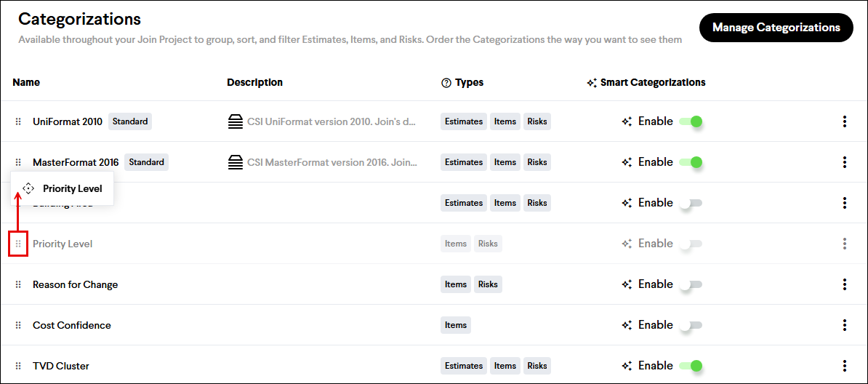Image resolution: width=868 pixels, height=384 pixels.
Task: Open more options for MasterFormat 2016
Action: tap(844, 162)
